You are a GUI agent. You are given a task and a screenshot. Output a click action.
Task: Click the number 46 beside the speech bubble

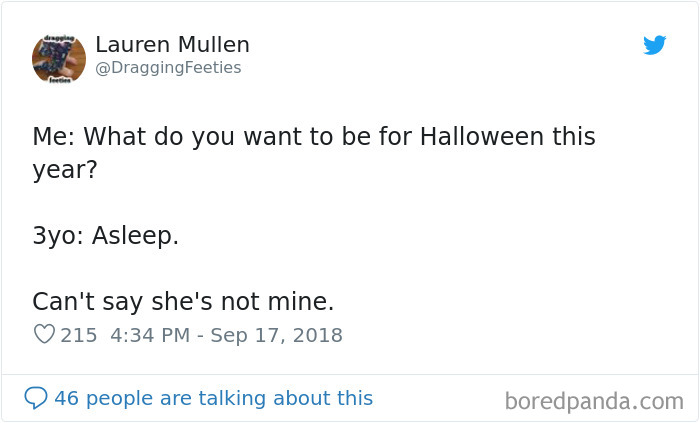tap(66, 398)
